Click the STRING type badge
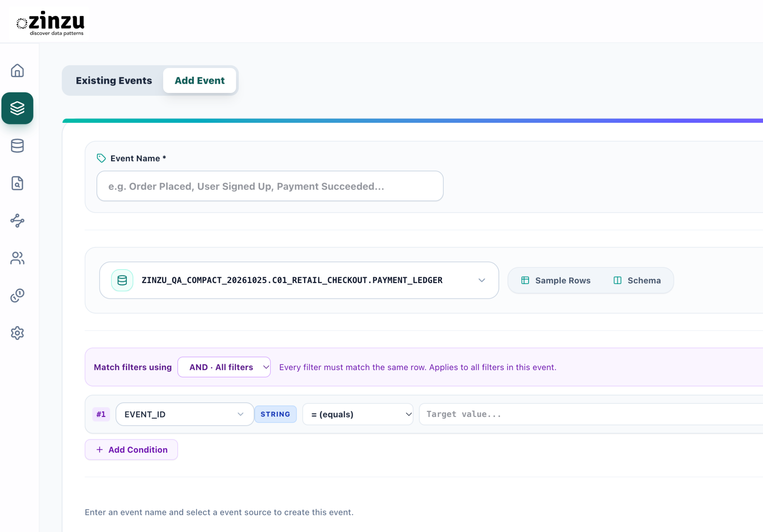Screen dimensions: 763x532 click(275, 414)
